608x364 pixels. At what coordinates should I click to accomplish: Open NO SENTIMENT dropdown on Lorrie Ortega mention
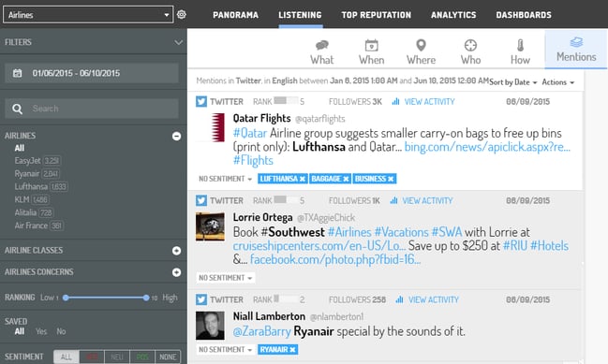(x=225, y=278)
